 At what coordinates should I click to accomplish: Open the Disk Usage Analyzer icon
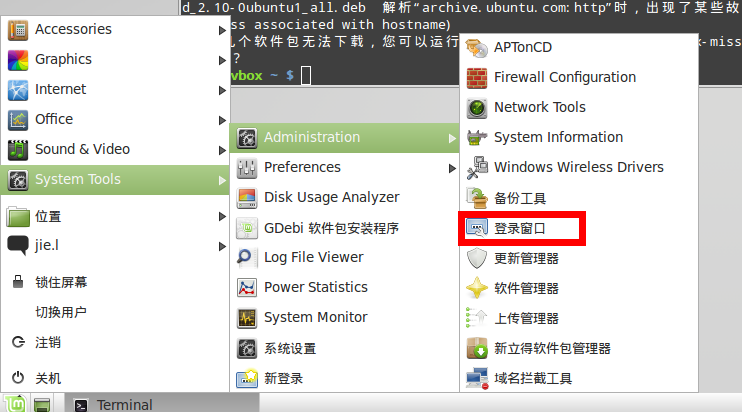(x=247, y=197)
